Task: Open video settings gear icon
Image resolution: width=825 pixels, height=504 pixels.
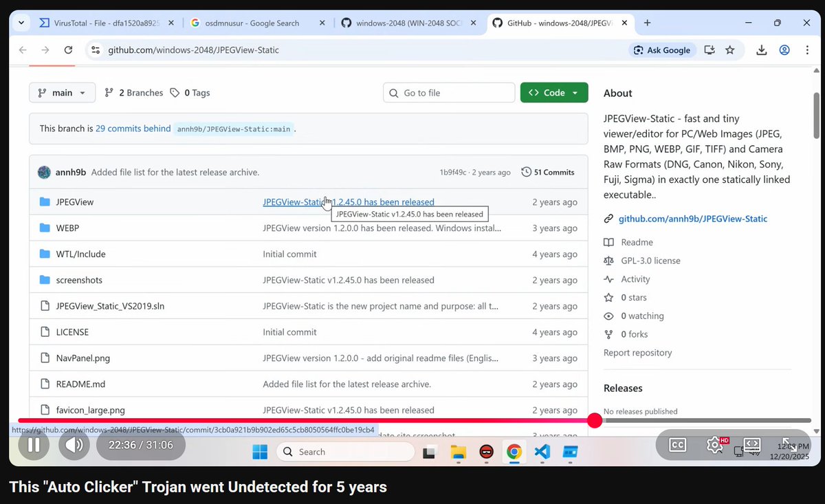Action: coord(715,445)
